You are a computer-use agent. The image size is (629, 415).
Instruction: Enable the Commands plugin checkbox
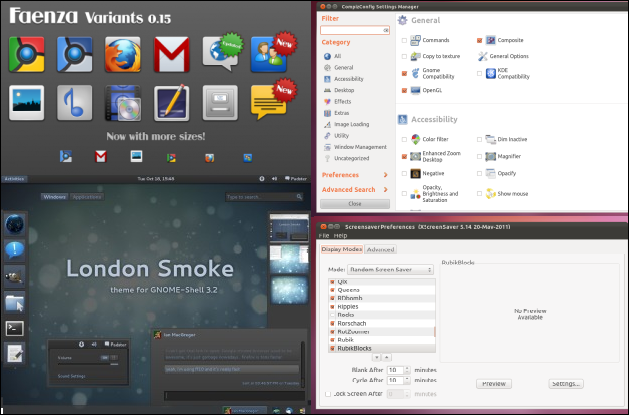click(x=404, y=40)
